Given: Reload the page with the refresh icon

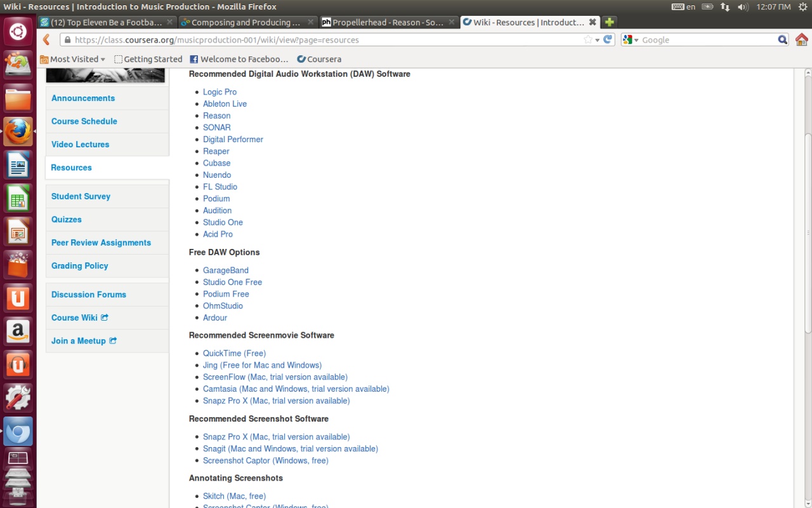Looking at the screenshot, I should (x=608, y=39).
